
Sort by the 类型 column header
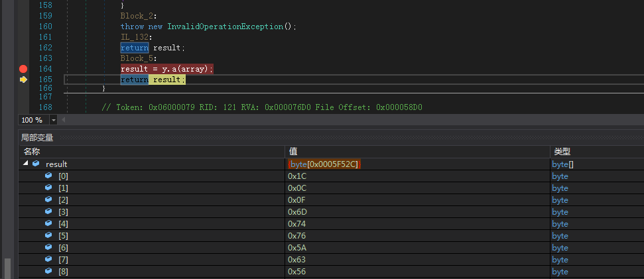click(x=597, y=152)
